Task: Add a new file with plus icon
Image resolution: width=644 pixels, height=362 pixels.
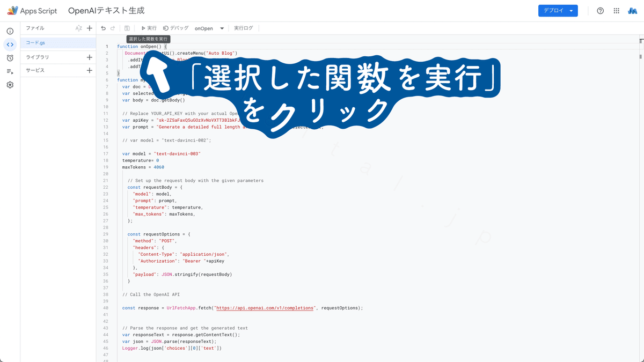Action: (x=90, y=28)
